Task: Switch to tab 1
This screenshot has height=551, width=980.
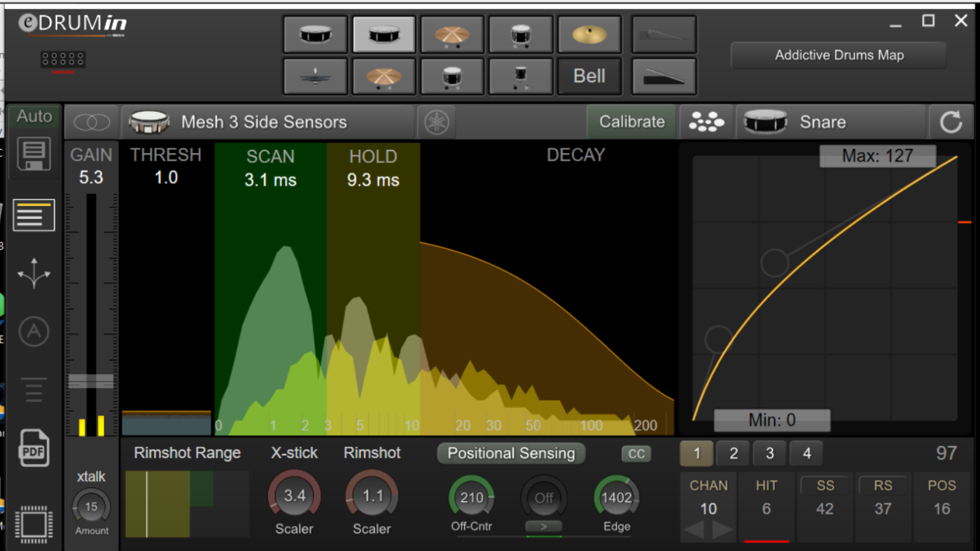Action: (696, 454)
